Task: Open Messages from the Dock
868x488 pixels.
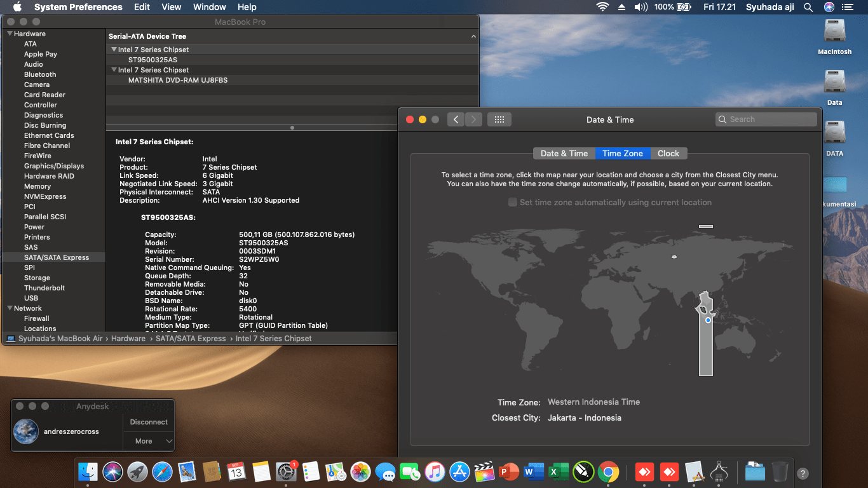Action: click(385, 471)
